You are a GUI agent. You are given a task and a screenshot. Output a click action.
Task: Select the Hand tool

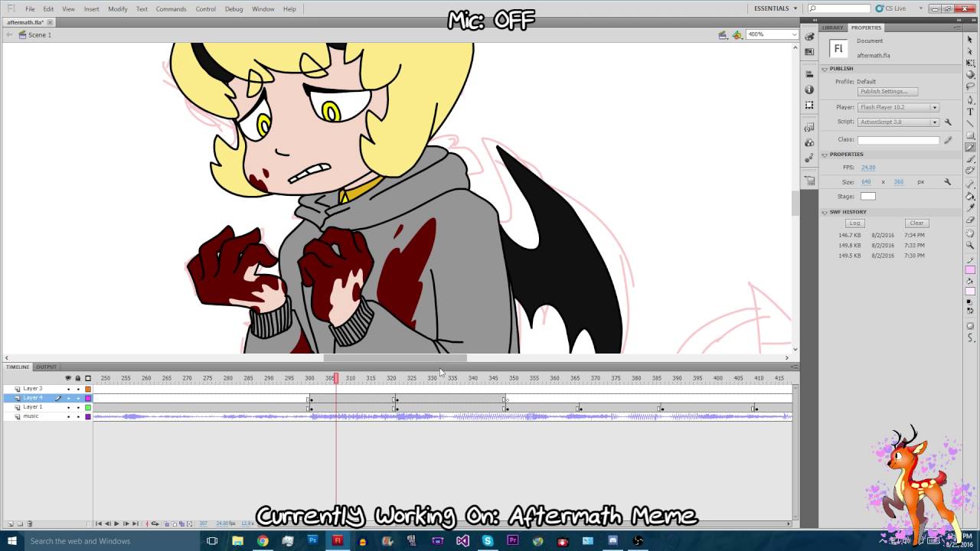970,233
